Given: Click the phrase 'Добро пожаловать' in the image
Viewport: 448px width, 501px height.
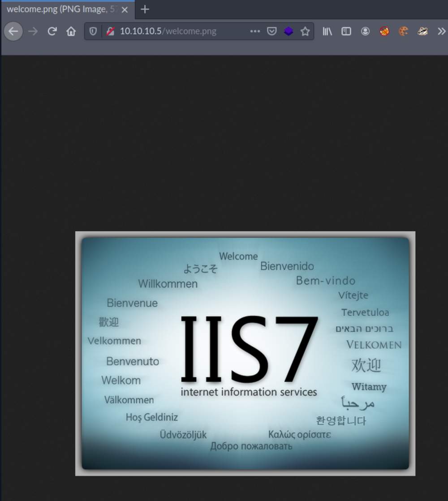Looking at the screenshot, I should pyautogui.click(x=251, y=446).
